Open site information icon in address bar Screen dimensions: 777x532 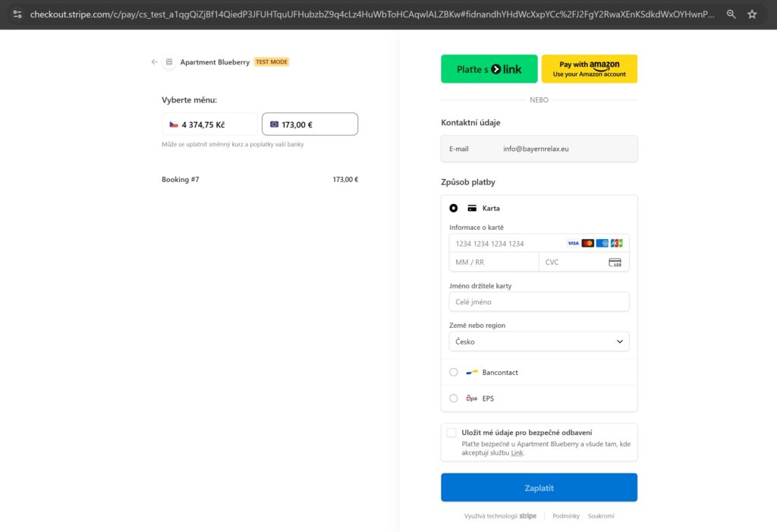[17, 14]
